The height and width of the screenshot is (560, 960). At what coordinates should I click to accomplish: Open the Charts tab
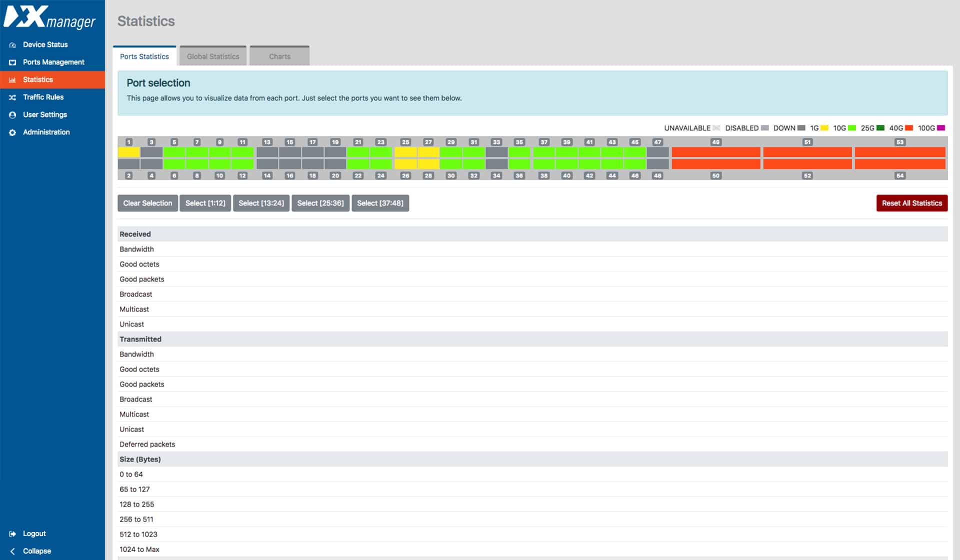pos(279,56)
